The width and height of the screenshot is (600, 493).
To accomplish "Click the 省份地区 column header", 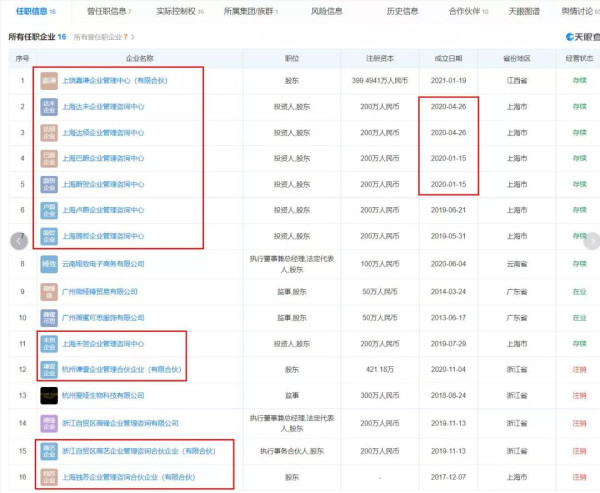I will pos(517,59).
